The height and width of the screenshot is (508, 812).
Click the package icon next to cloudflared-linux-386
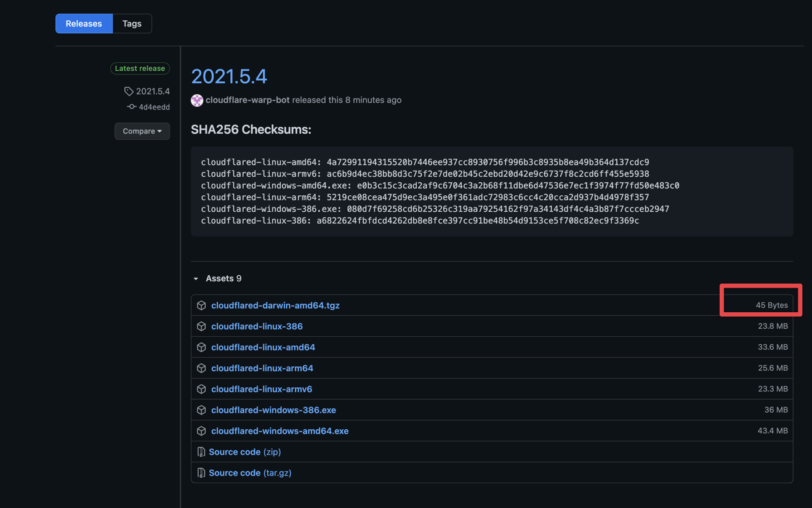pos(201,326)
